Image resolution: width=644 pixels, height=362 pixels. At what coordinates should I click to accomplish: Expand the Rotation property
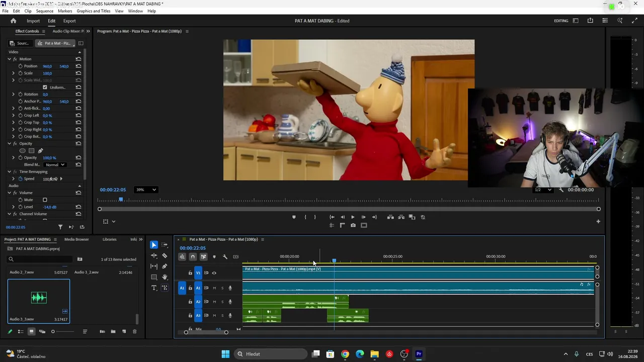point(14,95)
